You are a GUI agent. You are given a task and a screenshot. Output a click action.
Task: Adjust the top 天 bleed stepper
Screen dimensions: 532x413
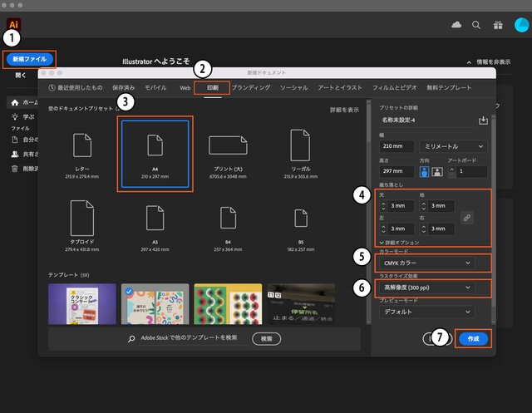383,206
